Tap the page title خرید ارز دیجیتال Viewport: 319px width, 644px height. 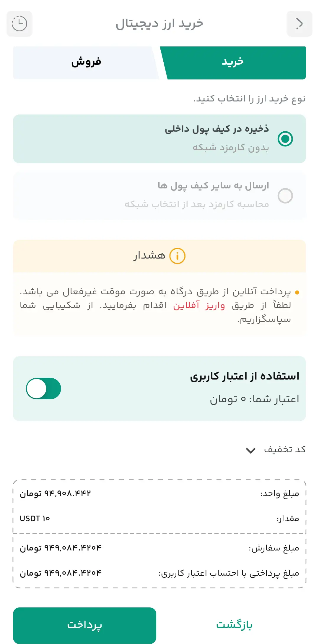click(x=159, y=24)
